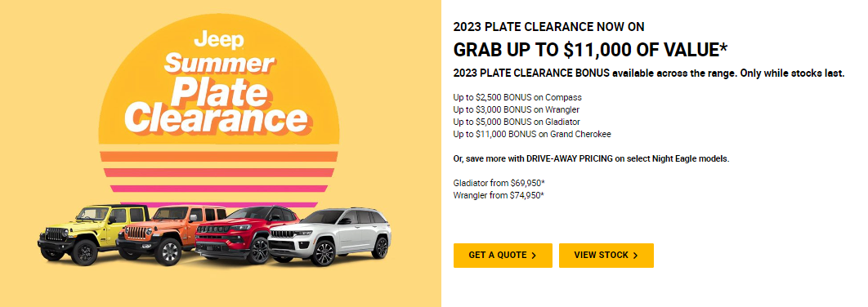This screenshot has width=868, height=307.
Task: Click the chevron arrow on GET A QUOTE
Action: tap(534, 256)
